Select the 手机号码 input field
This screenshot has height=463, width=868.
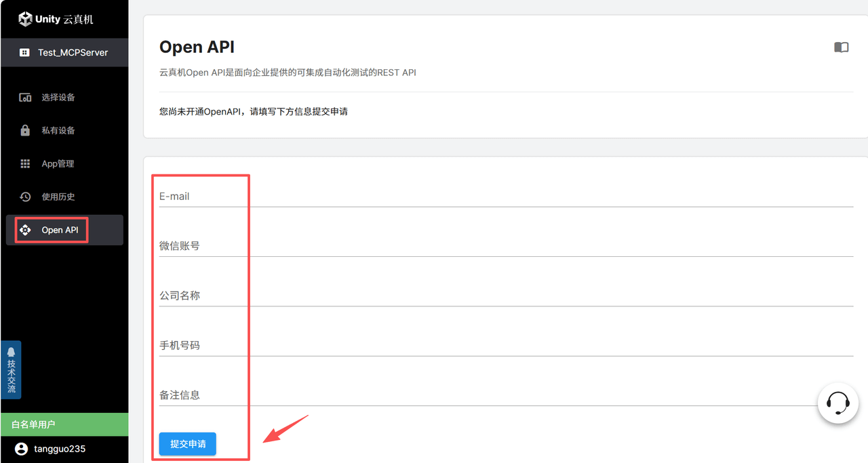505,345
